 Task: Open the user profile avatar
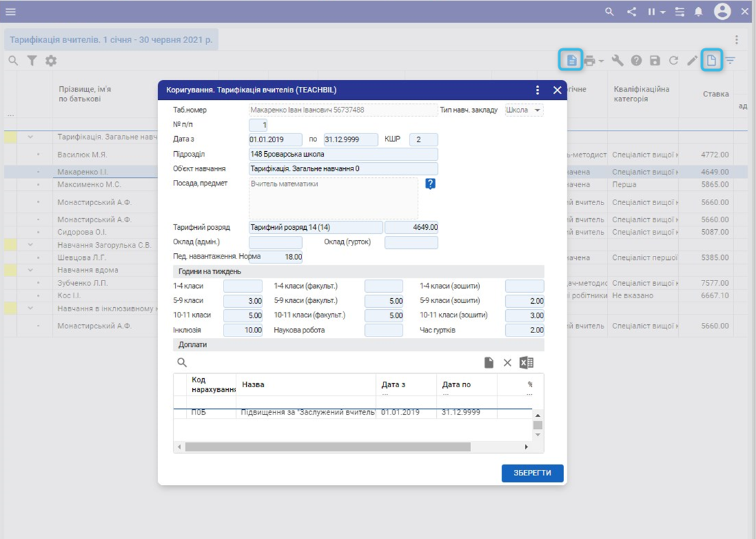pyautogui.click(x=722, y=12)
